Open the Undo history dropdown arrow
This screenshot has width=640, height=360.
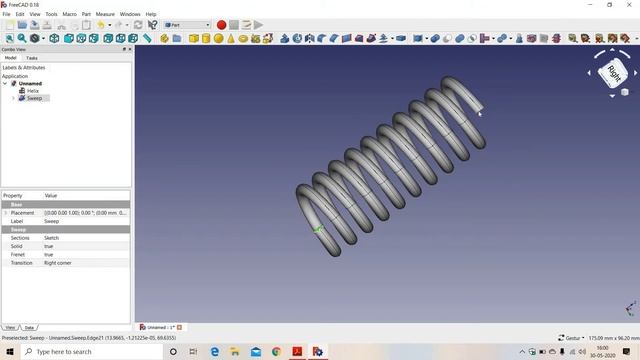(109, 25)
